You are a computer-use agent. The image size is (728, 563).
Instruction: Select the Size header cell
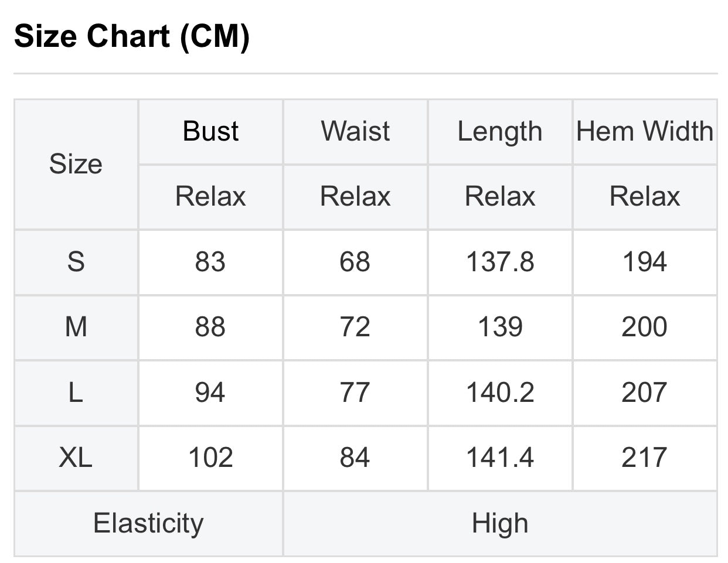[x=76, y=164]
